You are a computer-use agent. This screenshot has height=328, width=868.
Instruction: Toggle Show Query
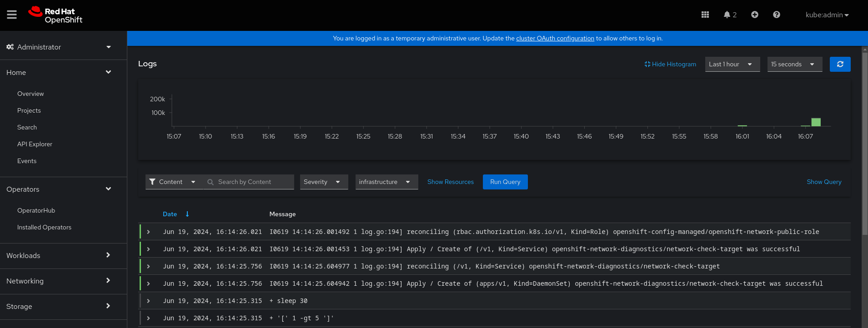823,182
